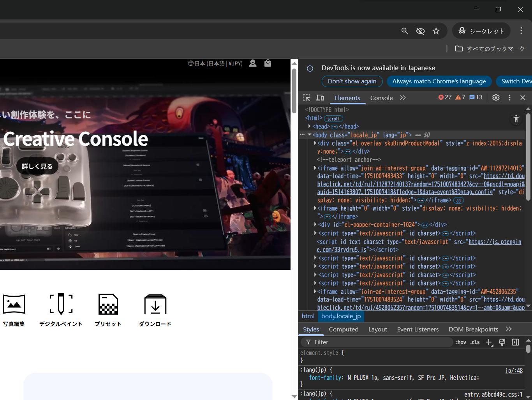Expand the iframe with height="0" width="0"
The image size is (532, 400).
[x=315, y=208]
